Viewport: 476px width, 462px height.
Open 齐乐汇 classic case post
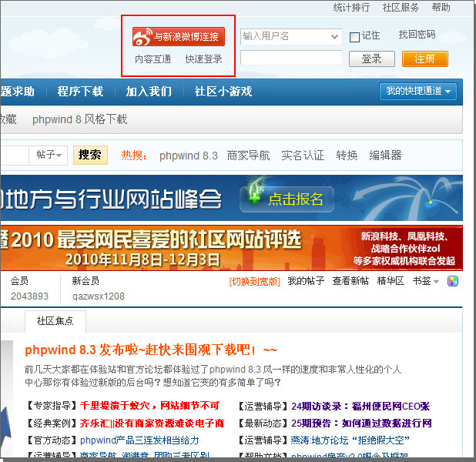point(152,423)
